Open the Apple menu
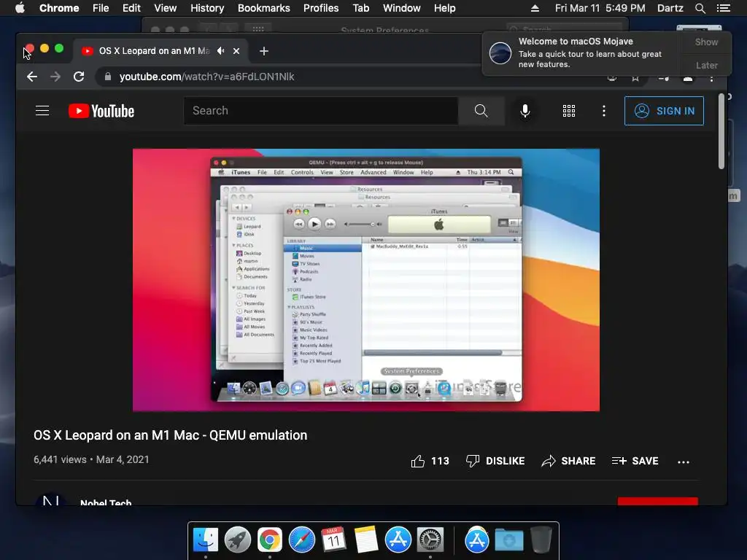This screenshot has height=560, width=747. point(20,7)
